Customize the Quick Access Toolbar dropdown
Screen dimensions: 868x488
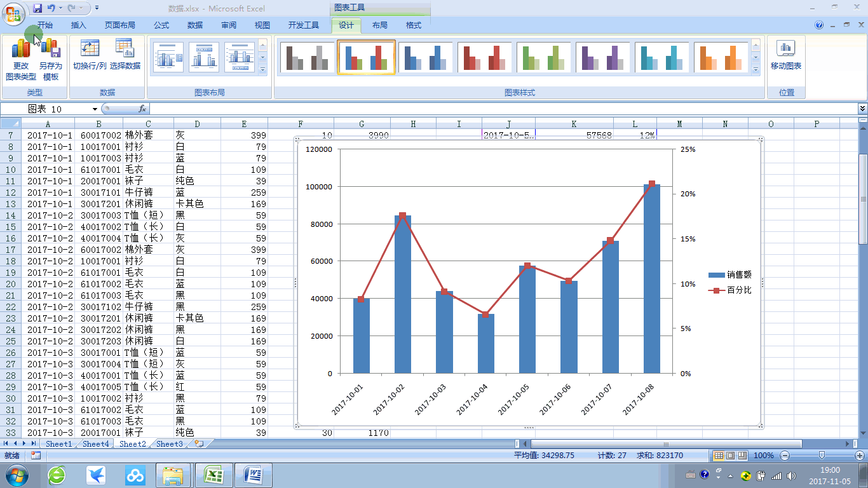tap(97, 8)
